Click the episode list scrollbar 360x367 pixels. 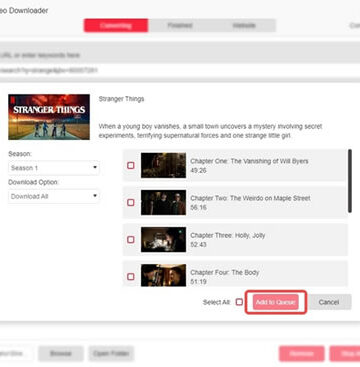click(350, 181)
